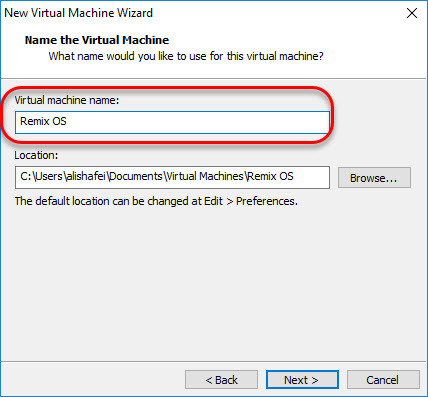Click the 'New Virtual Machine Wizard' title bar text
The image size is (428, 397).
click(79, 13)
